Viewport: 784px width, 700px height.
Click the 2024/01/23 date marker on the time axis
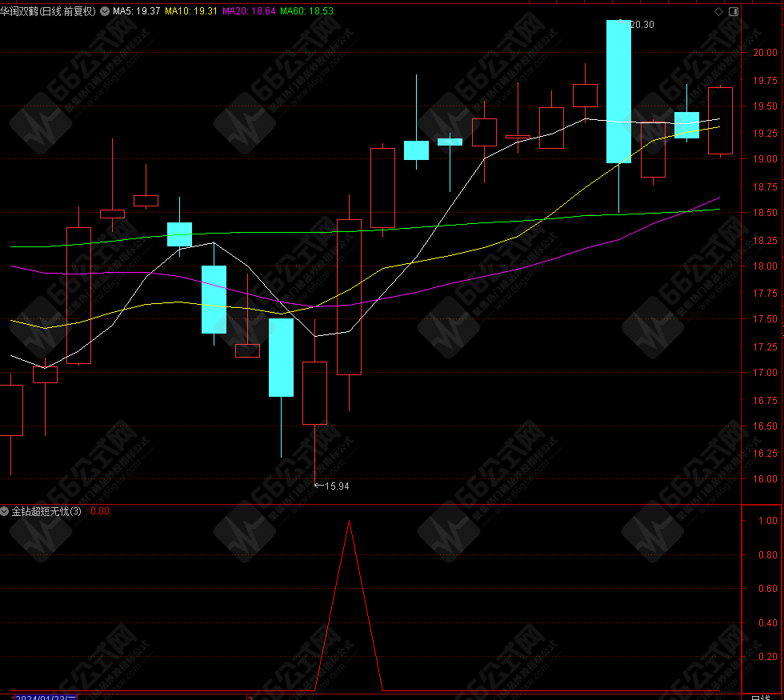point(46,696)
